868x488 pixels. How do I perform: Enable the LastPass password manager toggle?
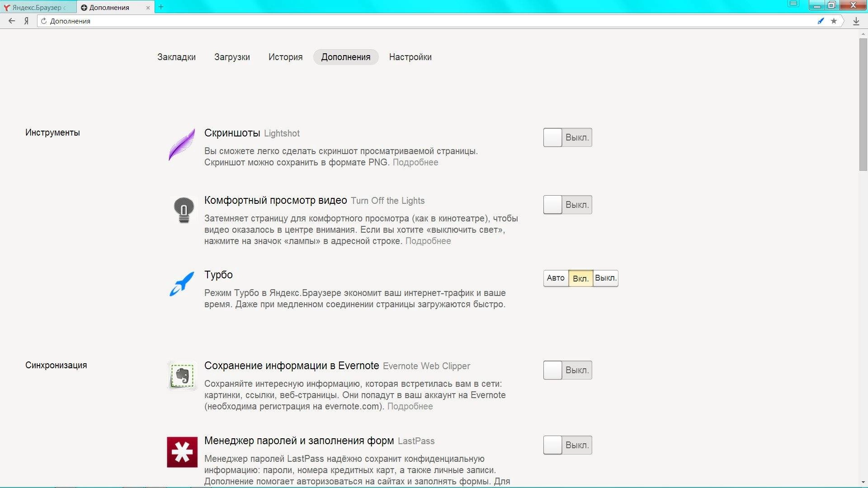(x=567, y=445)
